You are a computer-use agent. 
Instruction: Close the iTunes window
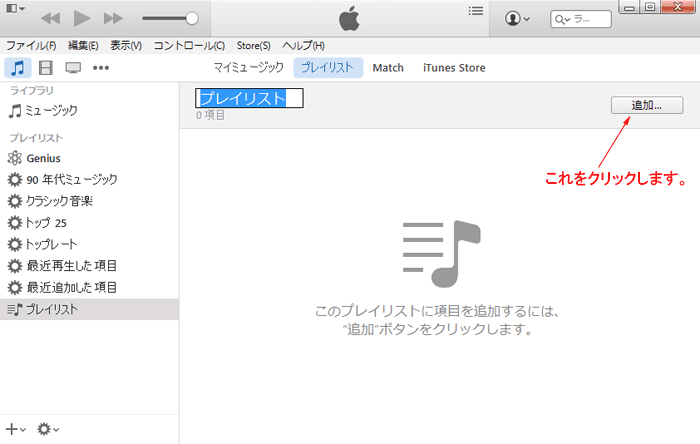678,7
